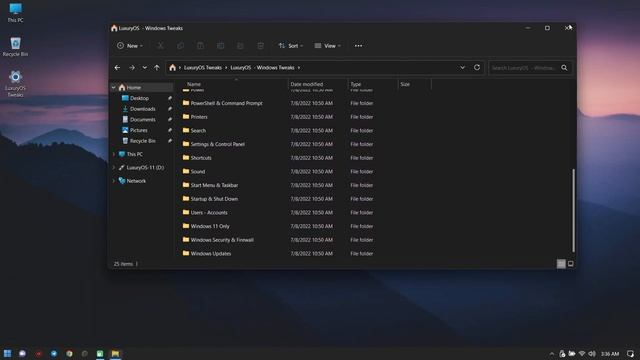The image size is (640, 360).
Task: Expand LuxuryOS-11 (D:) tree node
Action: (x=113, y=167)
